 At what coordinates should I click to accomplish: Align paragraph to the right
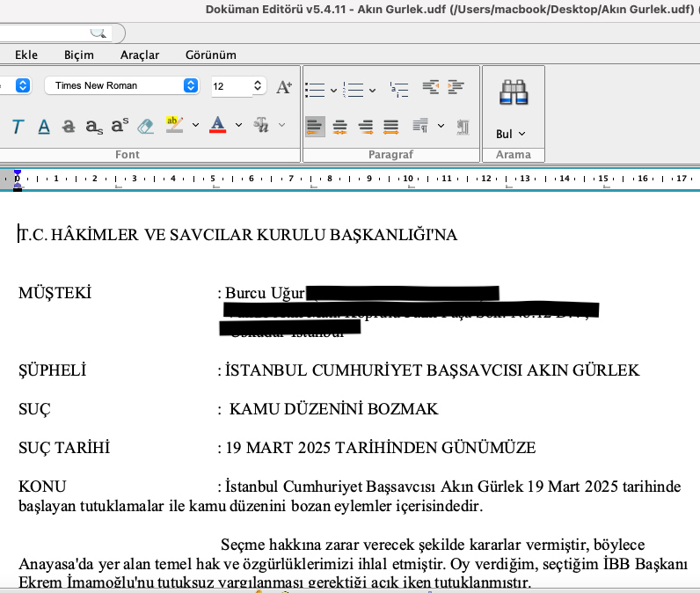pos(366,127)
